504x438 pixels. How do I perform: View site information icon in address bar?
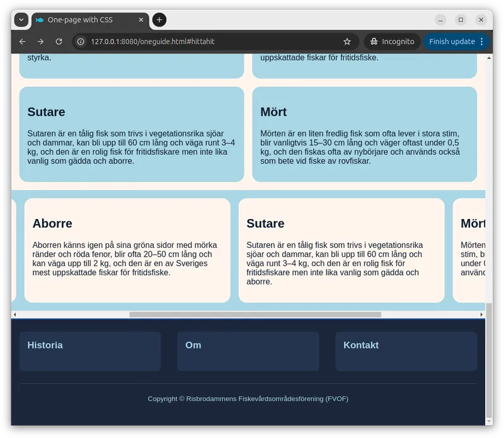pos(81,42)
